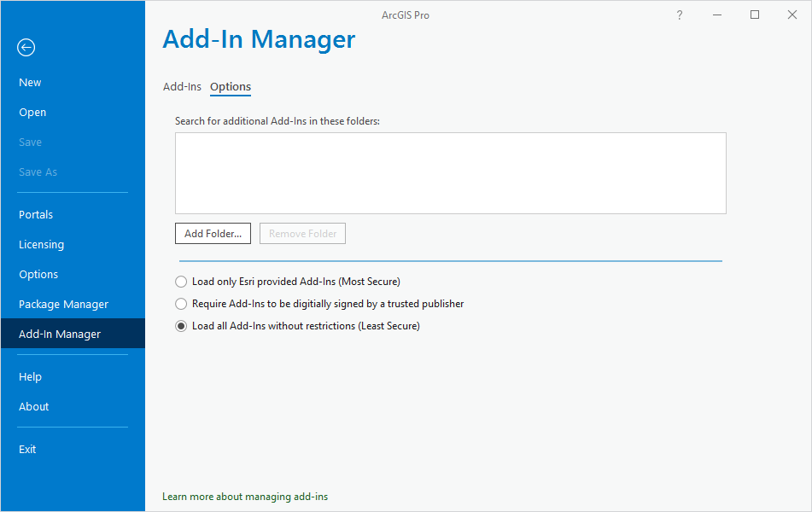Go to the Portals page
The image size is (812, 512).
click(x=36, y=214)
